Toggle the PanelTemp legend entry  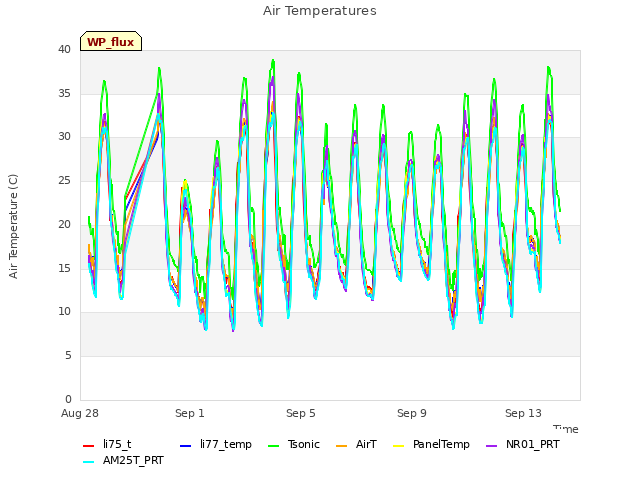tap(431, 444)
